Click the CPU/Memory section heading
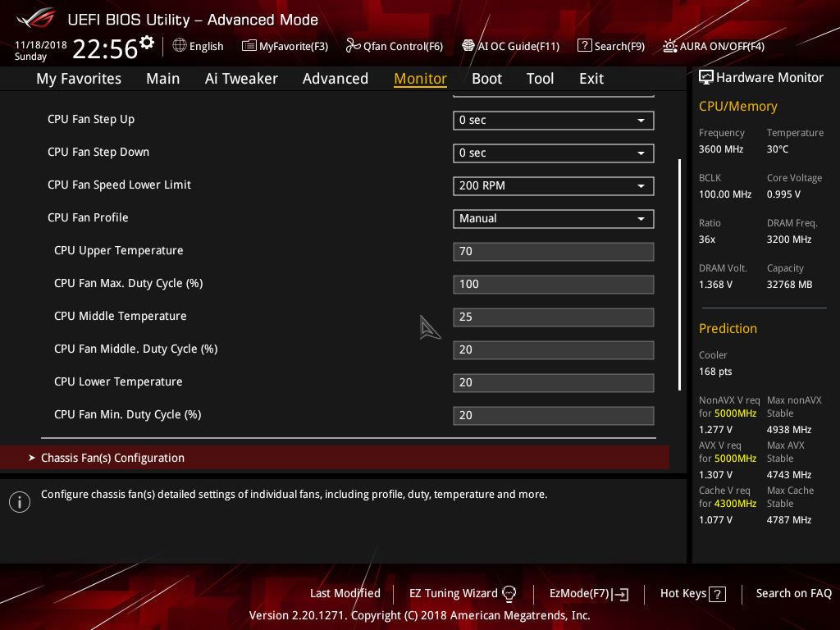The width and height of the screenshot is (840, 630). [x=737, y=107]
